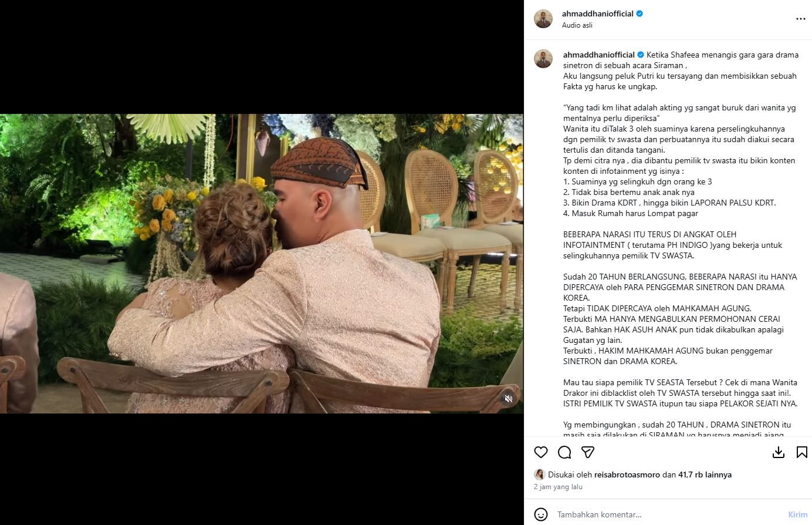Save the post with the bookmark icon
This screenshot has height=525, width=812.
[802, 452]
